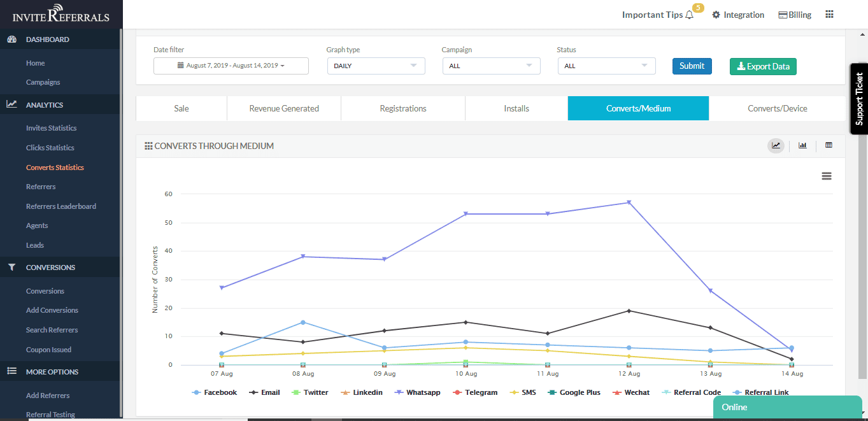Expand the Graph type DAILY dropdown
This screenshot has height=421, width=868.
[376, 66]
